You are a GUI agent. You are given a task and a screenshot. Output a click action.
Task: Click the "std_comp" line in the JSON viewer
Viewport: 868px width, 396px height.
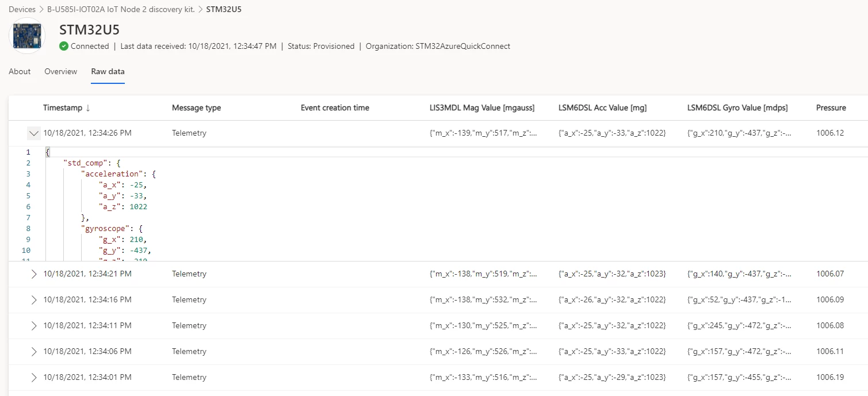coord(92,163)
